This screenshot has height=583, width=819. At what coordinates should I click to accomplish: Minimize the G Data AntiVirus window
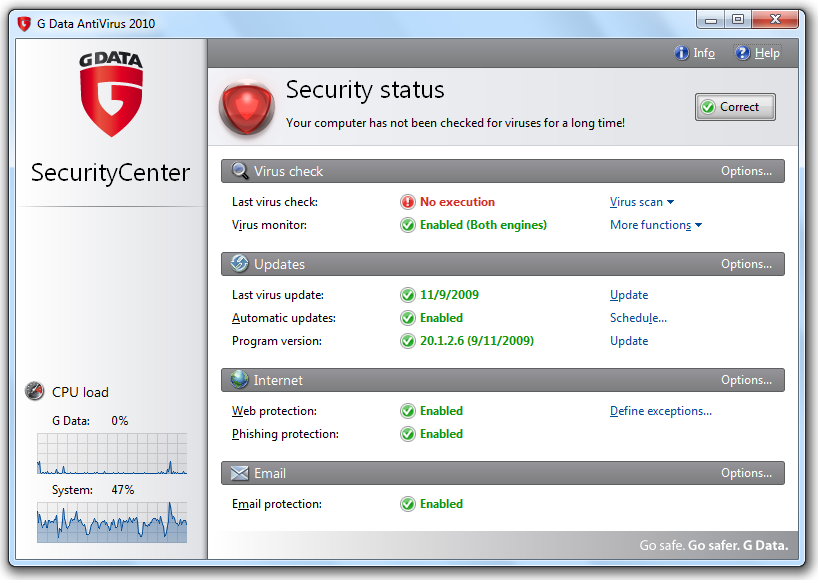pyautogui.click(x=710, y=20)
